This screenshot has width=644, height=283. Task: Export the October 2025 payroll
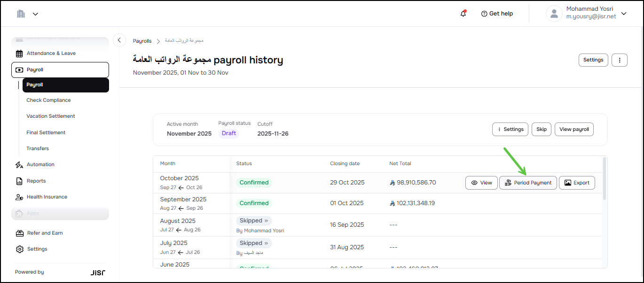(577, 183)
